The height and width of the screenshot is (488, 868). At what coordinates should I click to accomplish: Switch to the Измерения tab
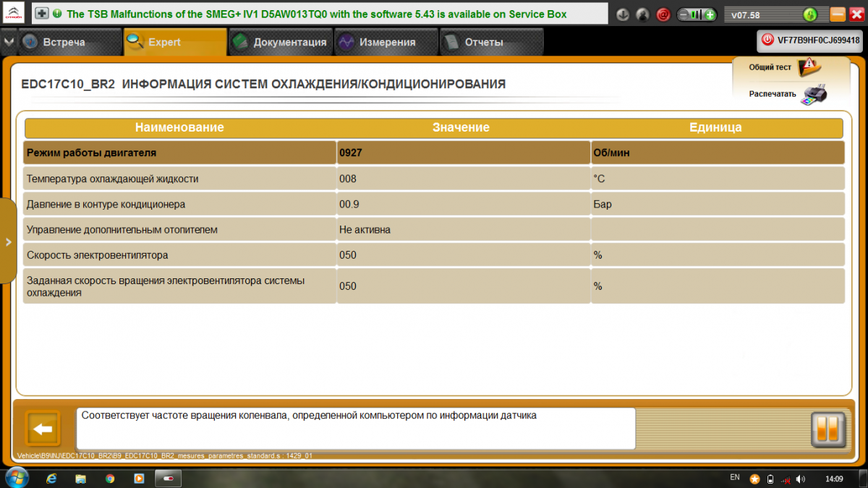coord(386,42)
